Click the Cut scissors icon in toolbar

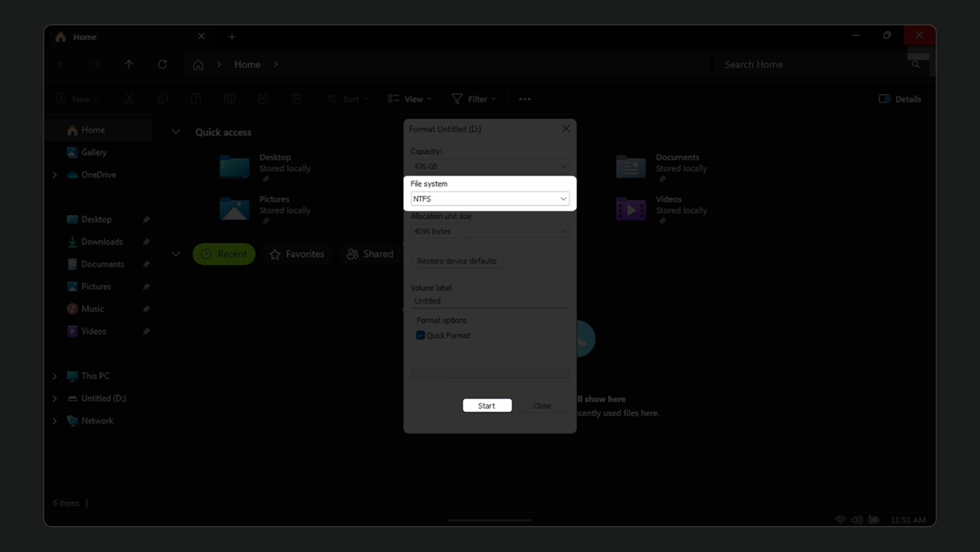click(x=129, y=99)
